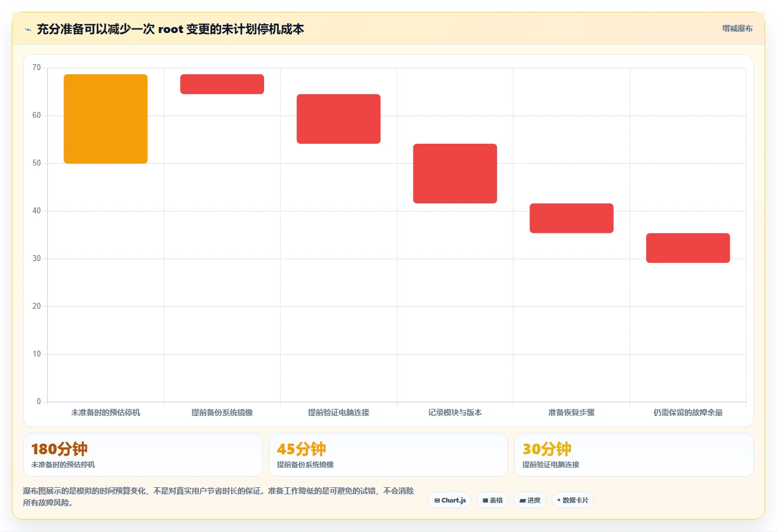This screenshot has width=777, height=532.
Task: Click the red 仍需保留的故障余量 waterfall bar
Action: tap(688, 248)
